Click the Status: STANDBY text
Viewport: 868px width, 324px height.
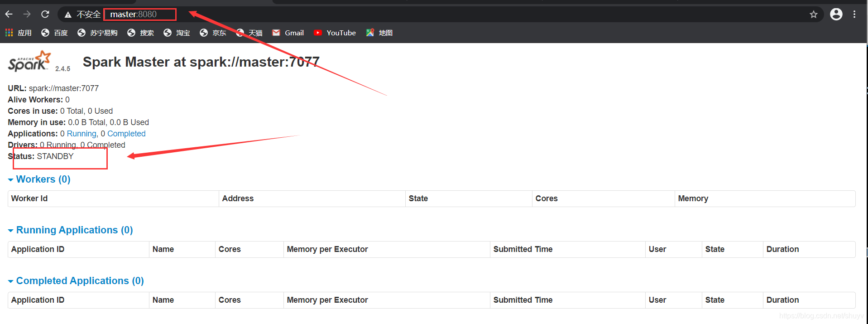(41, 156)
